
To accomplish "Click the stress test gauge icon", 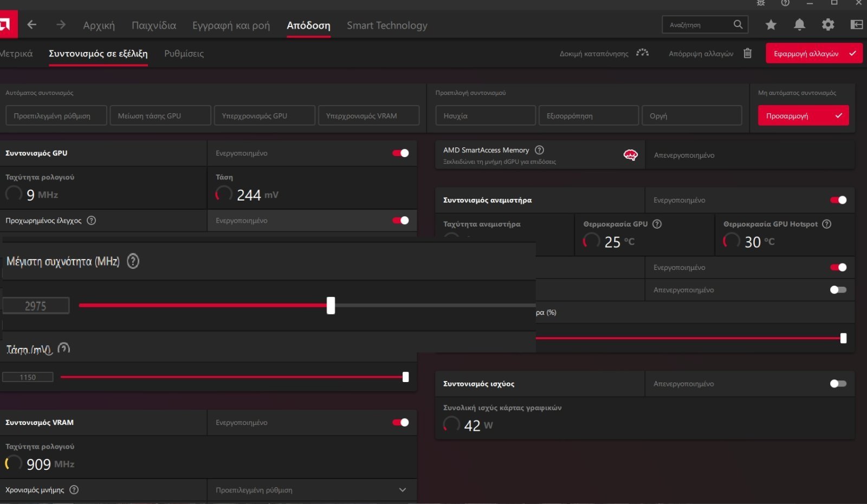I will click(642, 53).
